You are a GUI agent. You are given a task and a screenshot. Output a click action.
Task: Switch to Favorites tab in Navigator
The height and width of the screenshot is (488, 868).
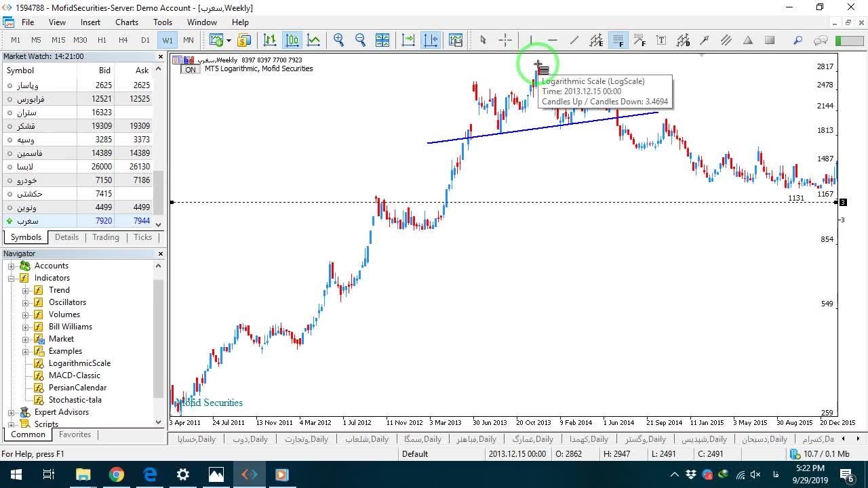click(75, 434)
